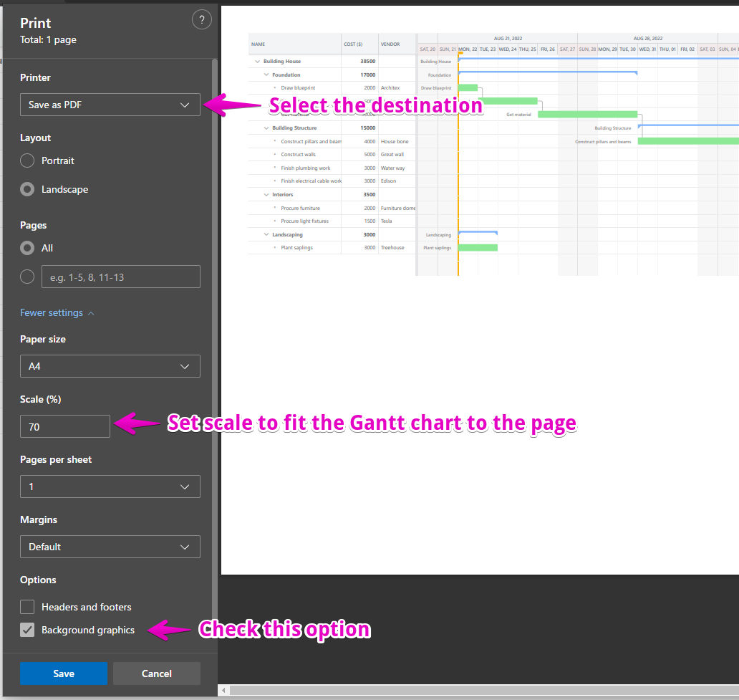
Task: Click the Save button
Action: 63,673
